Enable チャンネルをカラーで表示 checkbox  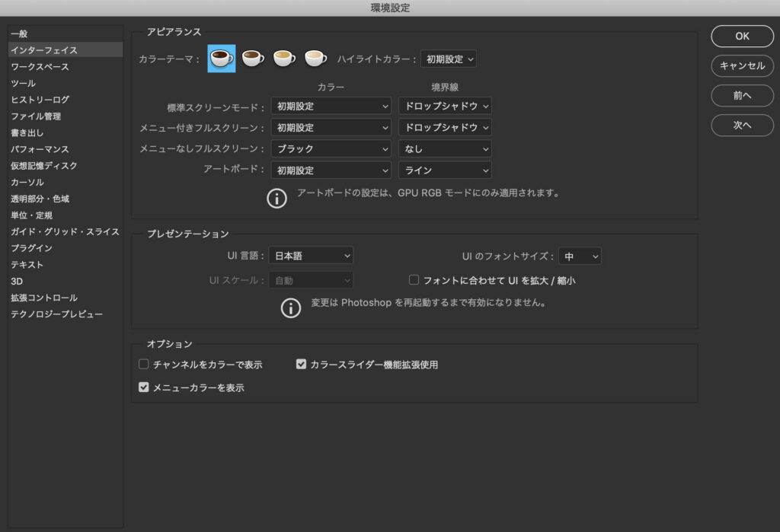point(144,365)
